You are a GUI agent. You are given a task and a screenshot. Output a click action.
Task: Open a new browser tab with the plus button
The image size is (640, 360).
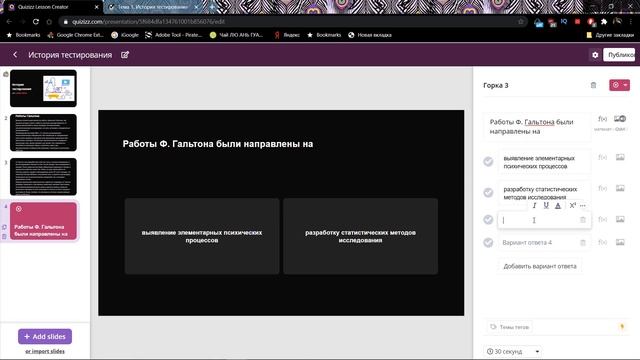[212, 7]
